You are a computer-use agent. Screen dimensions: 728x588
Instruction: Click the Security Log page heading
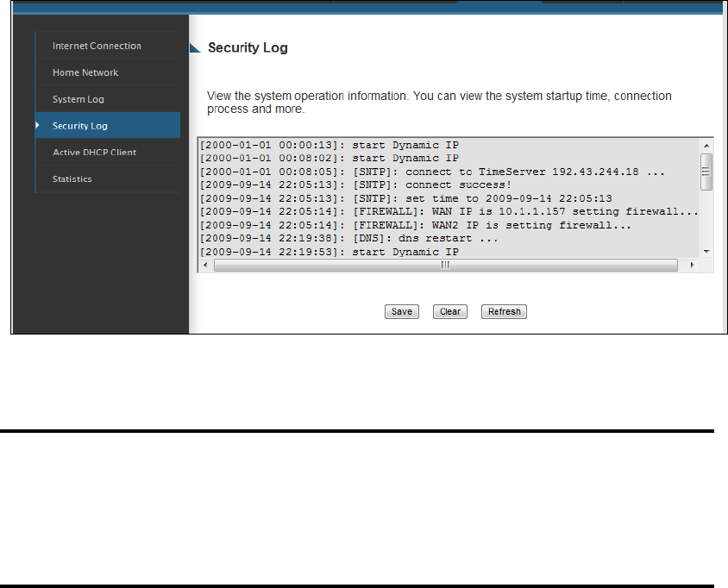click(248, 47)
